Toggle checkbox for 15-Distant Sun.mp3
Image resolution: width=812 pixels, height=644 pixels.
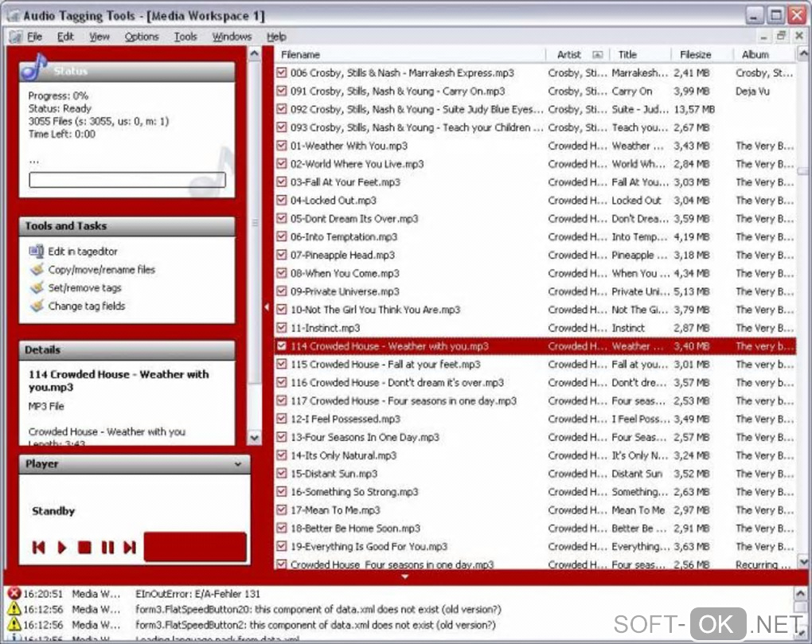tap(281, 473)
